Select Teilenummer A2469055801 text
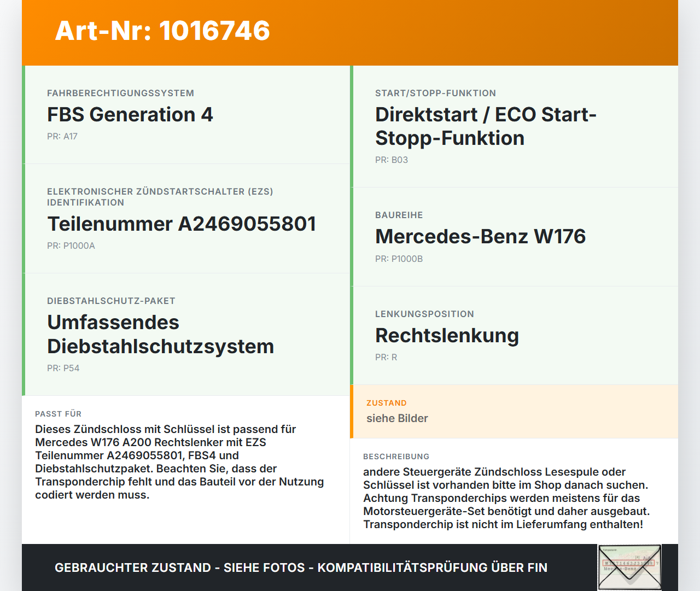 coord(182,224)
